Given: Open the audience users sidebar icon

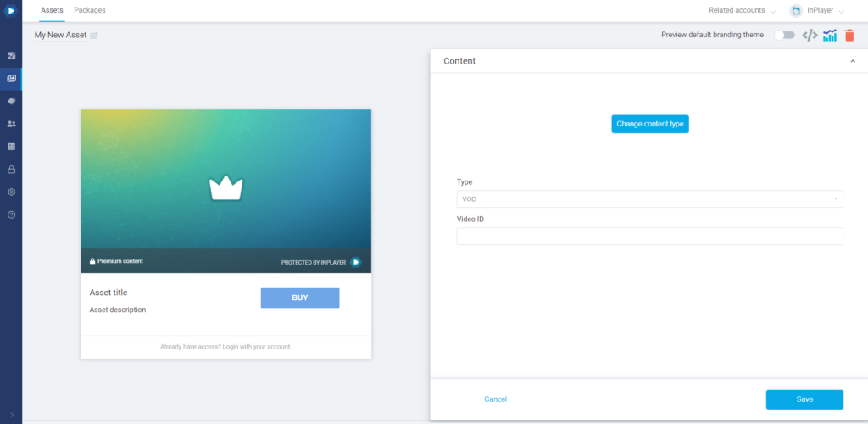Looking at the screenshot, I should [11, 124].
